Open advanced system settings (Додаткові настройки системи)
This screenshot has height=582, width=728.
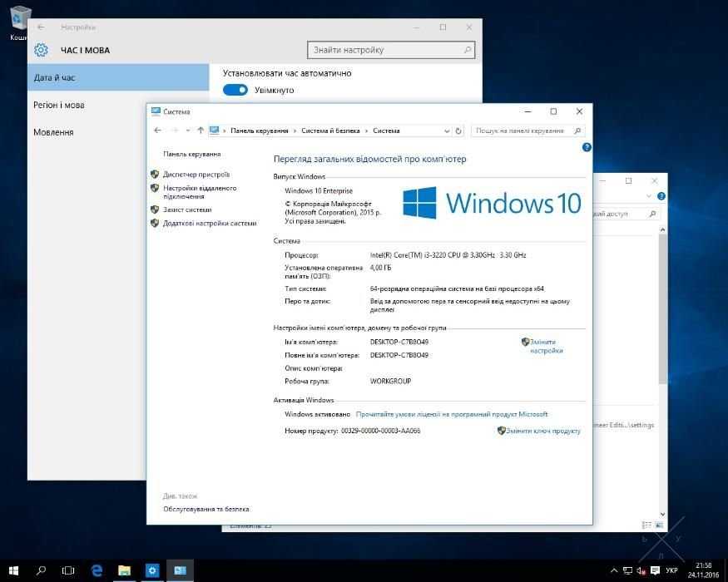[210, 224]
